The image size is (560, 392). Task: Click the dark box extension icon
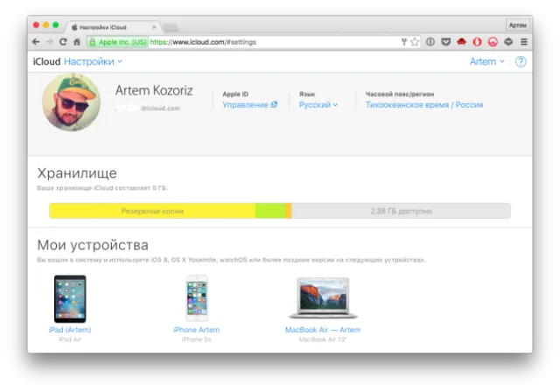pos(508,42)
